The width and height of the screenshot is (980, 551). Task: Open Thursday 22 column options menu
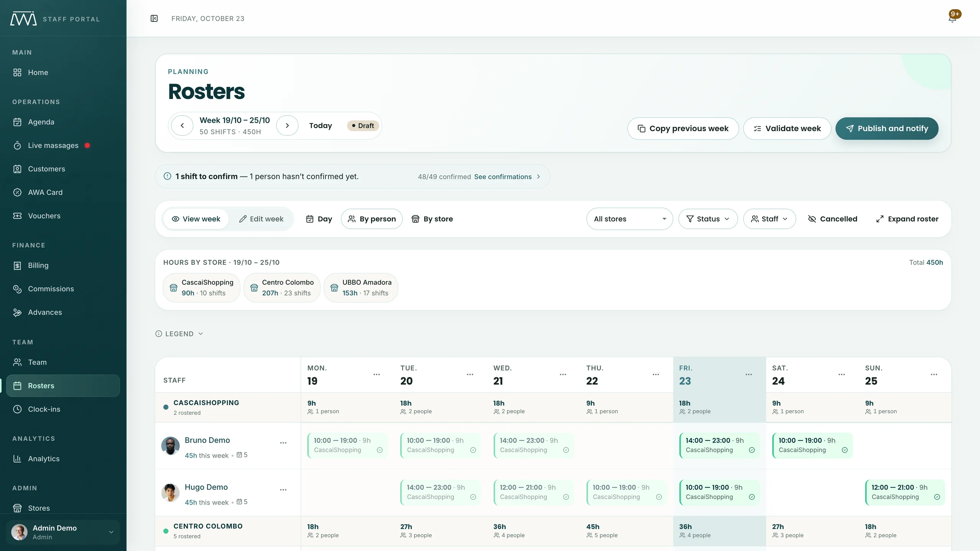656,375
